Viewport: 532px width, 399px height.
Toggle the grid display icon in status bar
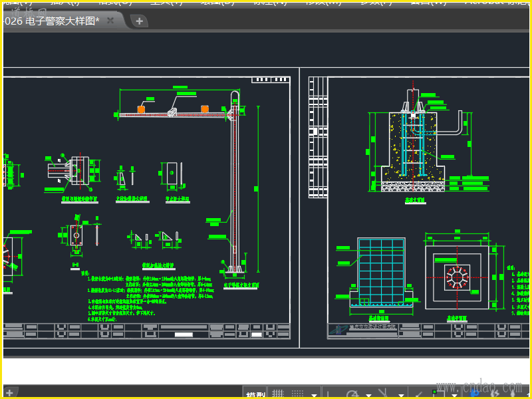point(279,394)
